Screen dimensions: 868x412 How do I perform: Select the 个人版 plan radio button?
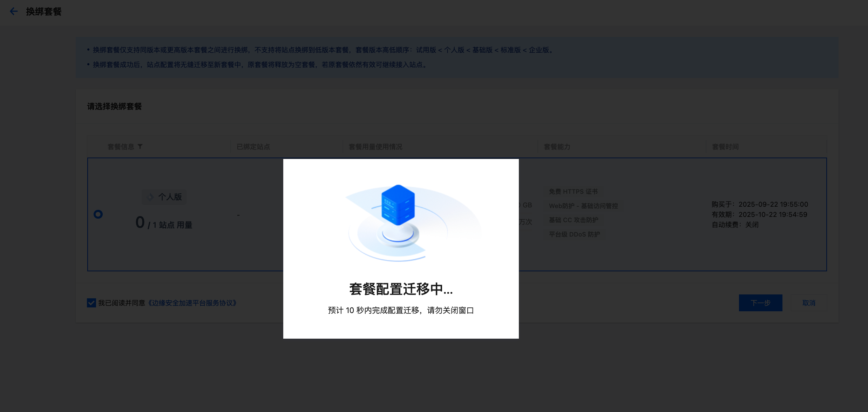pos(98,214)
